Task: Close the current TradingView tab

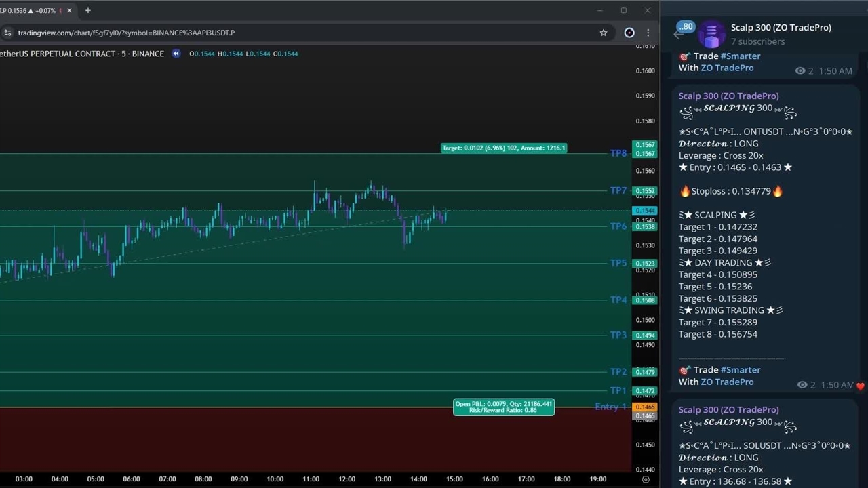Action: tap(69, 11)
